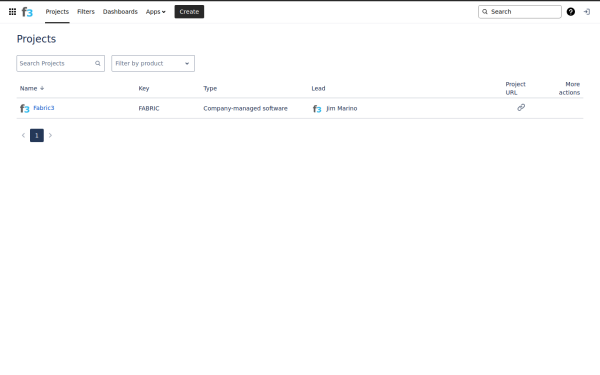
Task: Click the Lead column header
Action: pyautogui.click(x=318, y=88)
